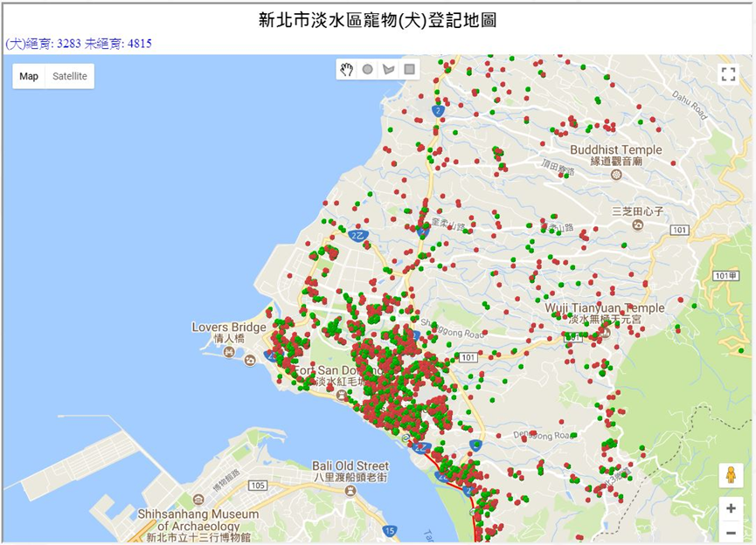The image size is (756, 545).
Task: Click the Wuji Tianyuan Temple label
Action: click(x=605, y=307)
